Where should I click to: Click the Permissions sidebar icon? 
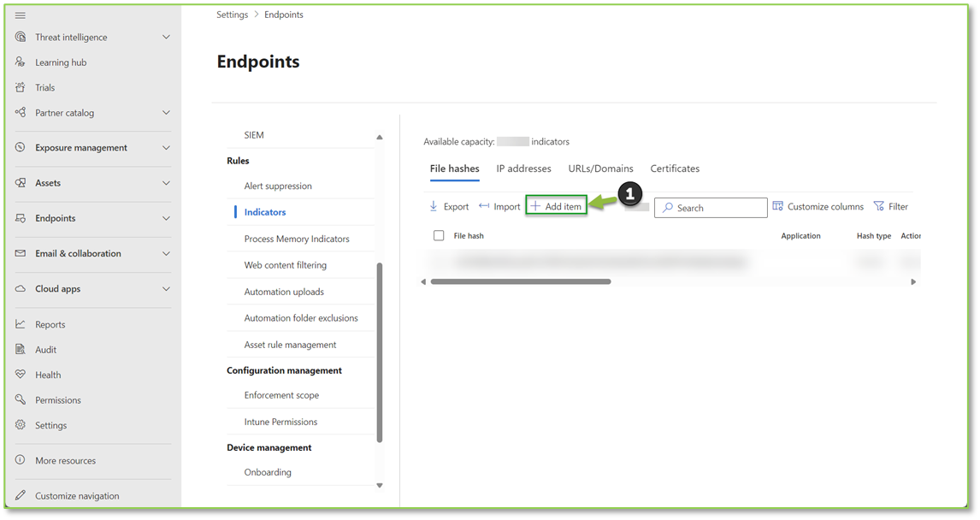point(19,399)
